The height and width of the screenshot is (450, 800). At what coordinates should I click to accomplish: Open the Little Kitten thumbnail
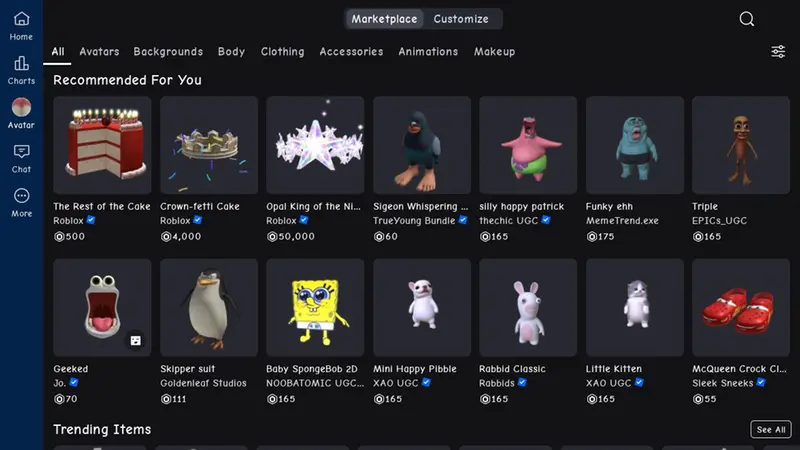[634, 307]
